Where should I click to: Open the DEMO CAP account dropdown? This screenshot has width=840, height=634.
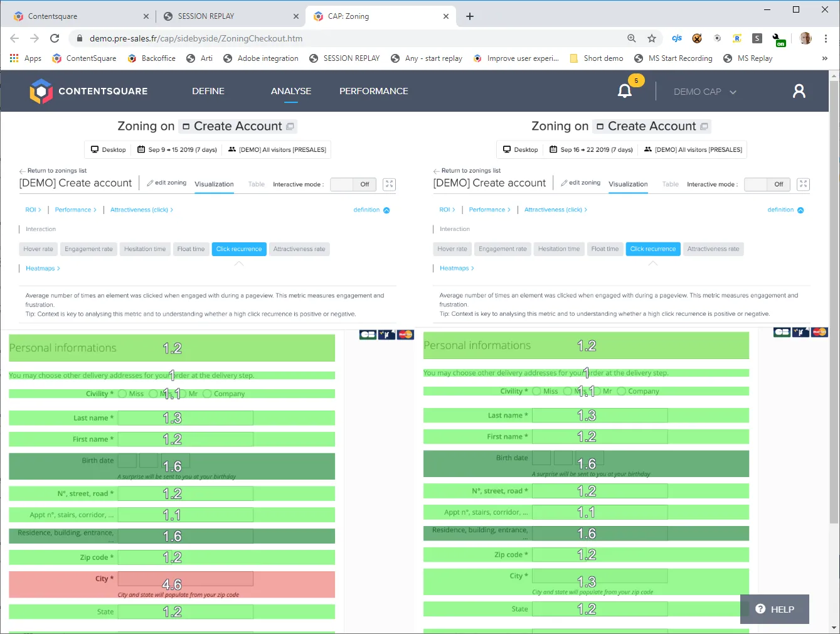coord(704,92)
